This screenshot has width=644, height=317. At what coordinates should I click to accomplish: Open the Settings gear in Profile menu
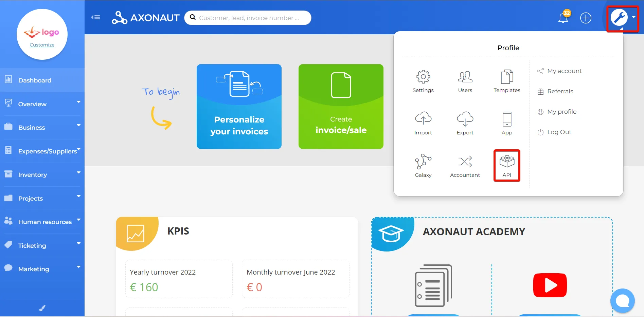pyautogui.click(x=423, y=77)
